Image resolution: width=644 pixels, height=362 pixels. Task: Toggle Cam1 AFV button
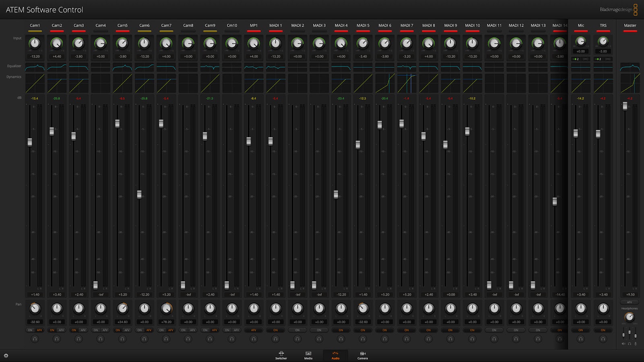click(39, 330)
